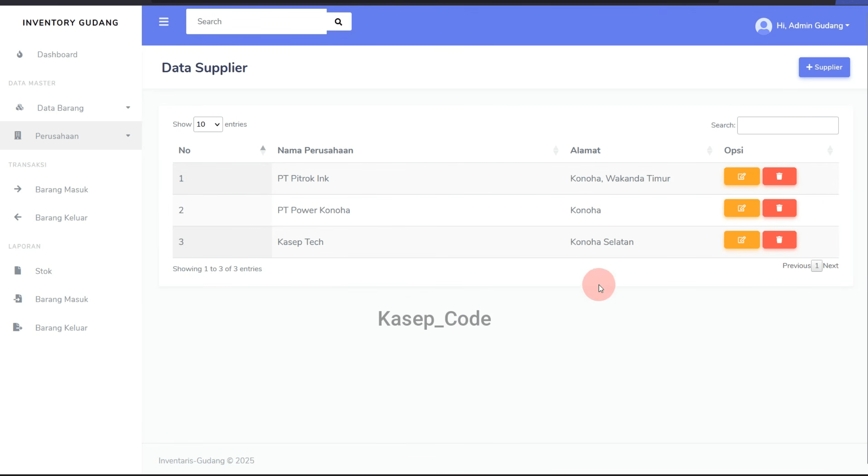The width and height of the screenshot is (868, 476).
Task: Go to Previous table page
Action: (x=796, y=266)
